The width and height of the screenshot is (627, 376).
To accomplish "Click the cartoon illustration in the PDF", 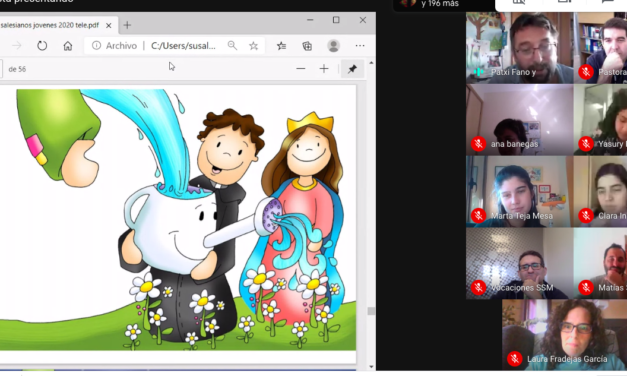I will [x=178, y=220].
